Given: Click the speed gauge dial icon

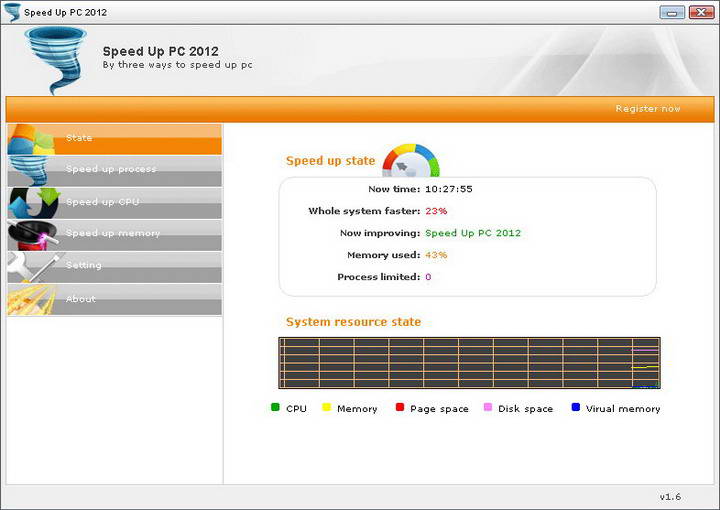Looking at the screenshot, I should click(411, 161).
